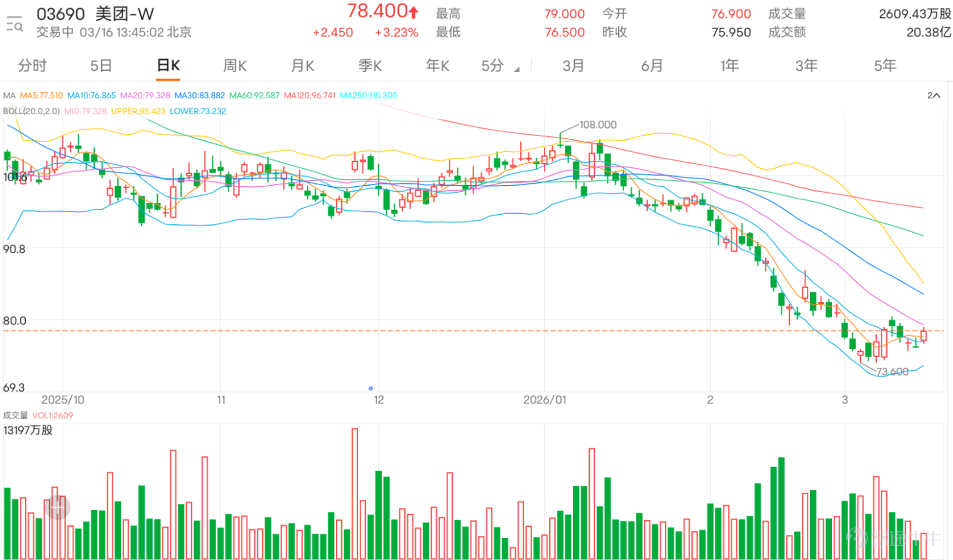The width and height of the screenshot is (953, 560).
Task: Click the 最高 value 79.000
Action: coord(565,14)
